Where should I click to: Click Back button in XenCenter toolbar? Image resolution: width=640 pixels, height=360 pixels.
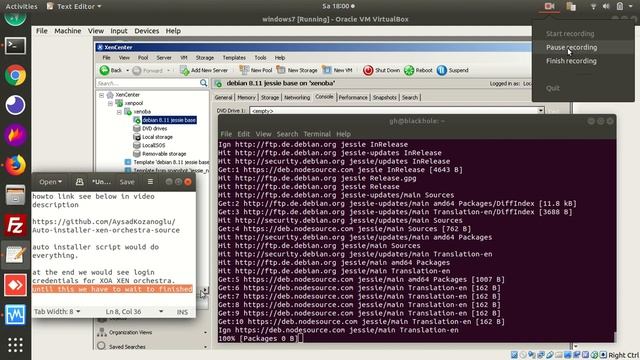pyautogui.click(x=111, y=70)
